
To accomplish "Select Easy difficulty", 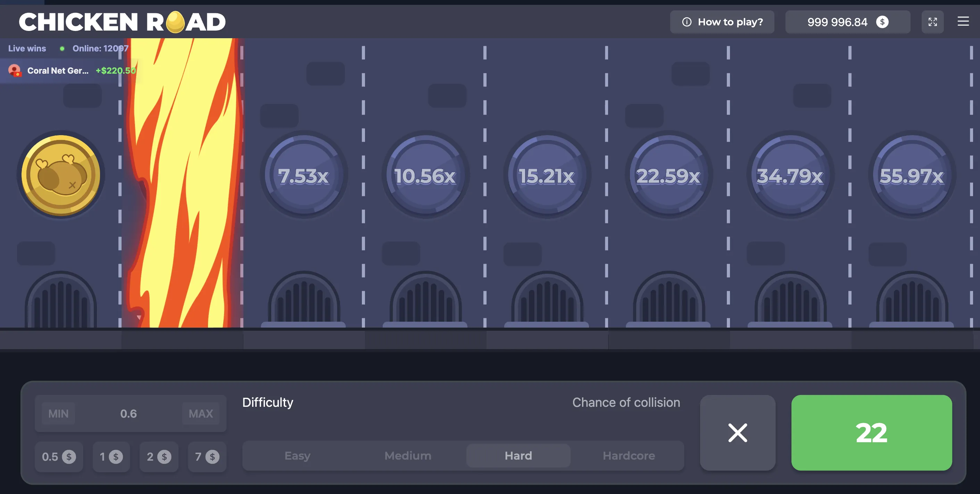I will point(297,455).
